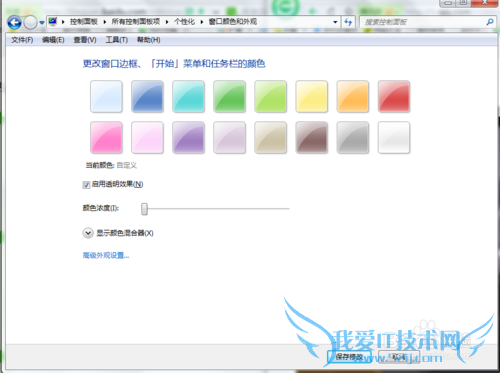The image size is (500, 373).
Task: Select the orange color swatch
Action: pyautogui.click(x=353, y=96)
